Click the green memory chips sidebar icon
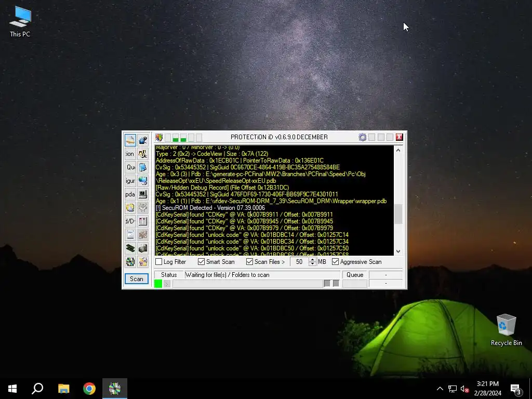This screenshot has width=532, height=399. click(130, 248)
